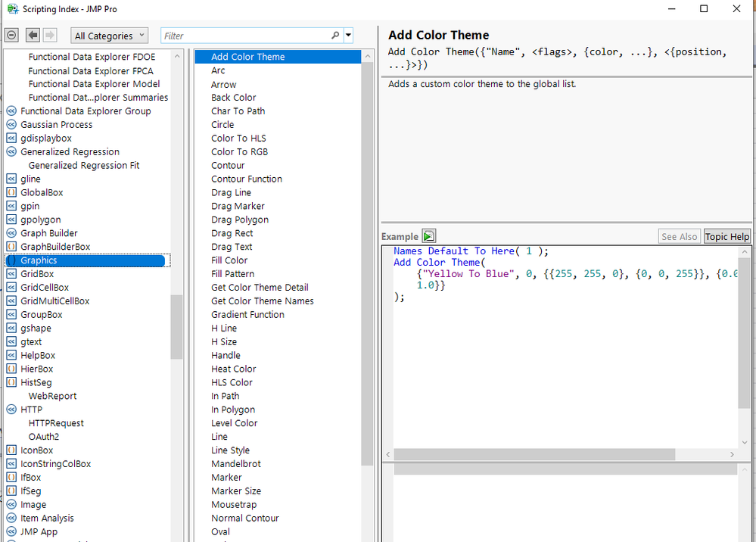Select OAuth2 in the category list

44,436
